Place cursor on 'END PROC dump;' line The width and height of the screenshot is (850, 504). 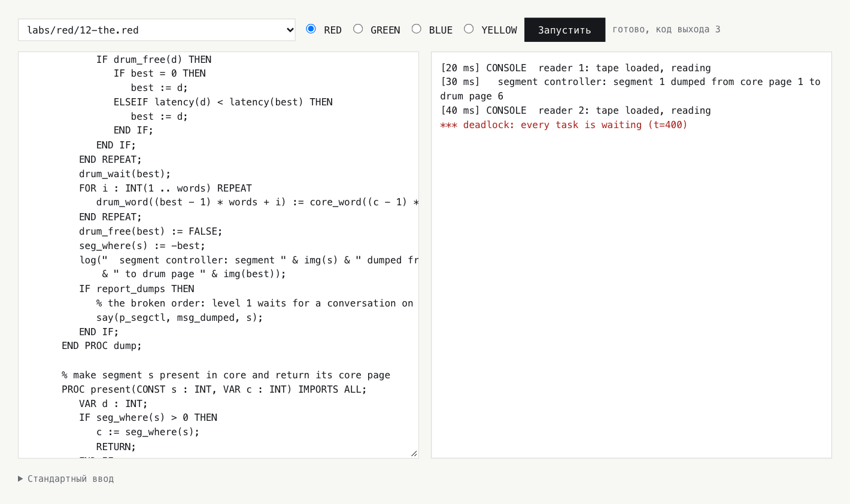click(x=102, y=346)
